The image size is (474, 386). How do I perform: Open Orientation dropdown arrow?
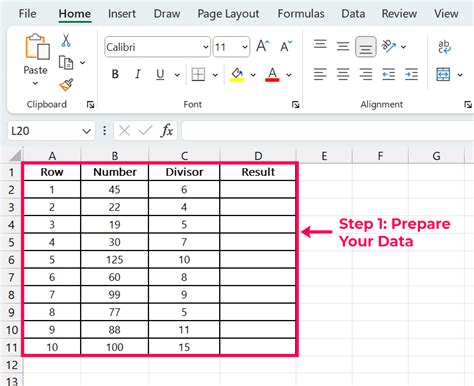403,47
